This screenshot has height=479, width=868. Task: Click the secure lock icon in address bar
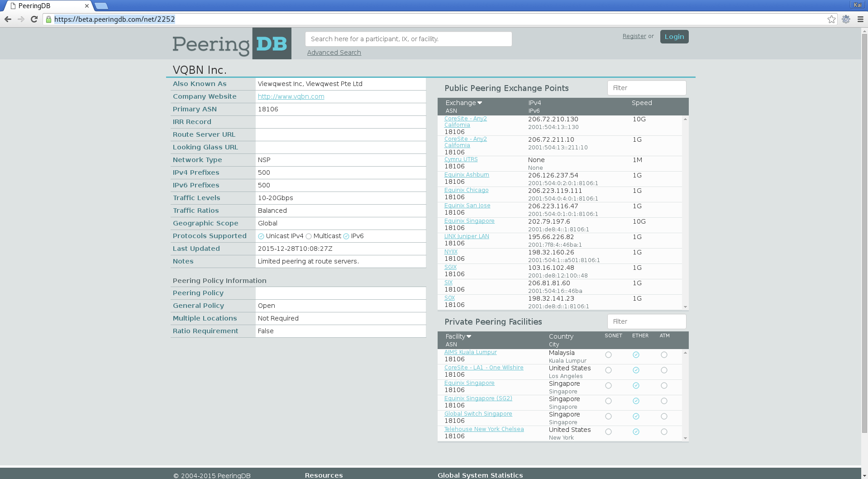coord(48,19)
